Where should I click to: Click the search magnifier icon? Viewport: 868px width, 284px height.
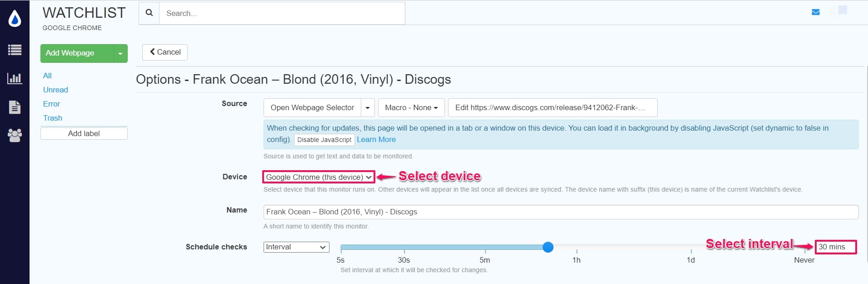150,13
